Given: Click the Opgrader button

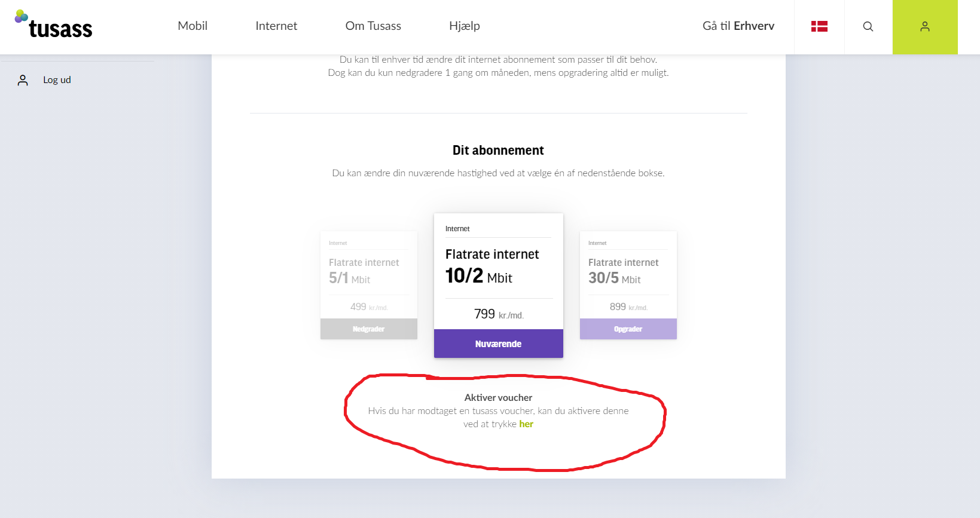Looking at the screenshot, I should (628, 329).
